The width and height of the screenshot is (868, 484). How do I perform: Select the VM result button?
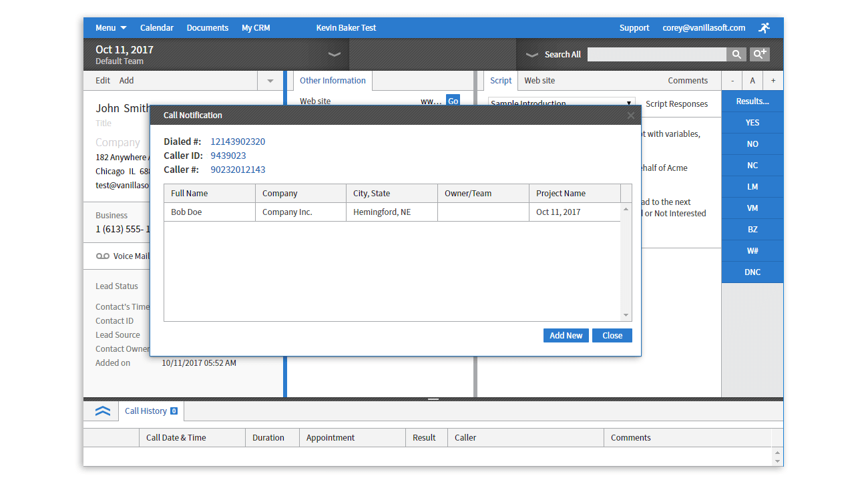point(752,208)
